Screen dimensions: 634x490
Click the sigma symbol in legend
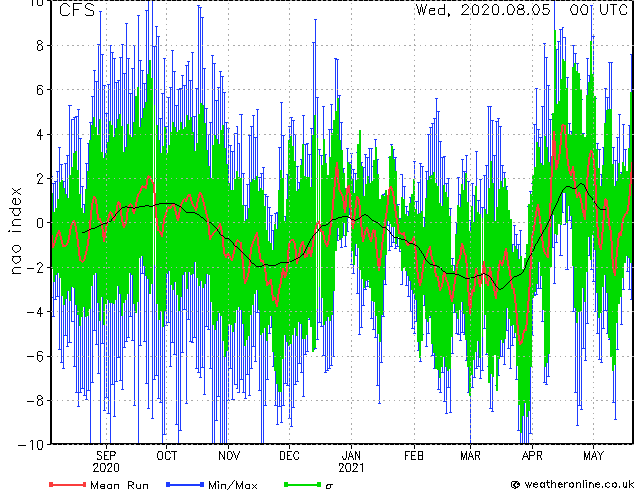tap(329, 486)
